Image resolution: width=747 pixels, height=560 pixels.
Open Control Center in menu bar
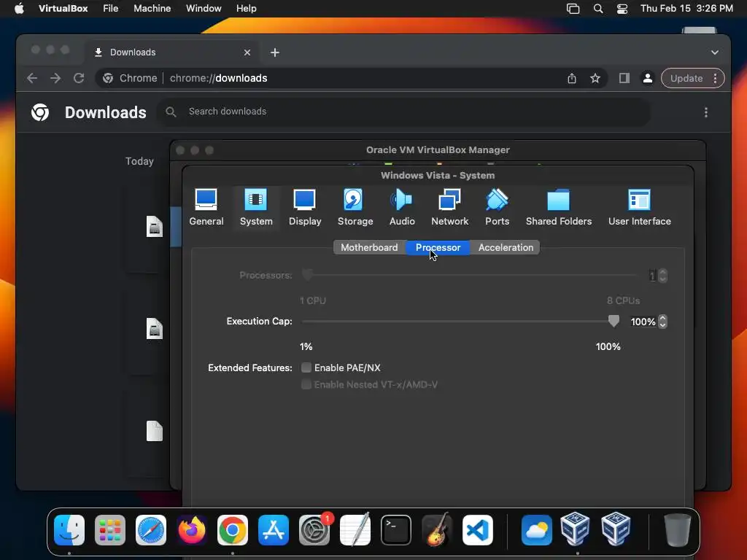[x=622, y=9]
